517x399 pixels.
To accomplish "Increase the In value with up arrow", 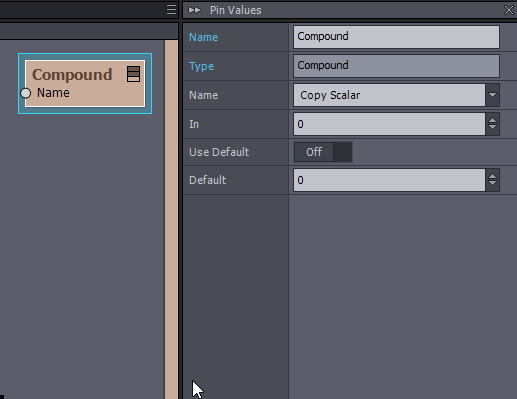I will click(x=492, y=119).
